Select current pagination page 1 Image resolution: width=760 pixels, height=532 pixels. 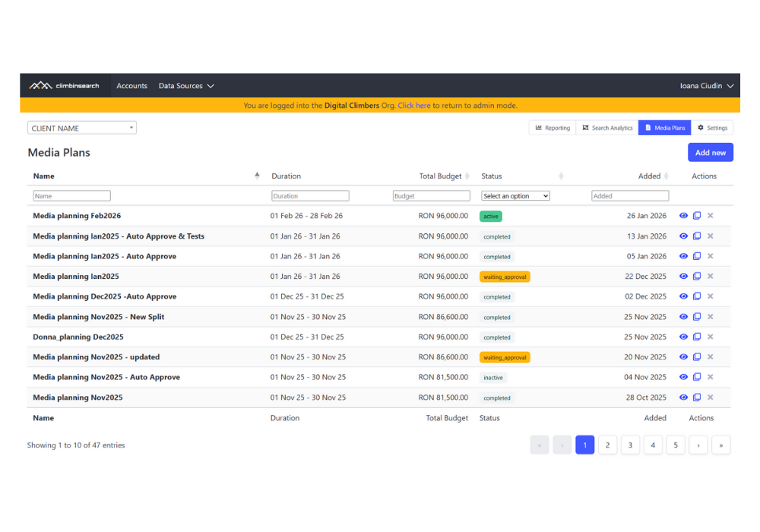click(585, 445)
